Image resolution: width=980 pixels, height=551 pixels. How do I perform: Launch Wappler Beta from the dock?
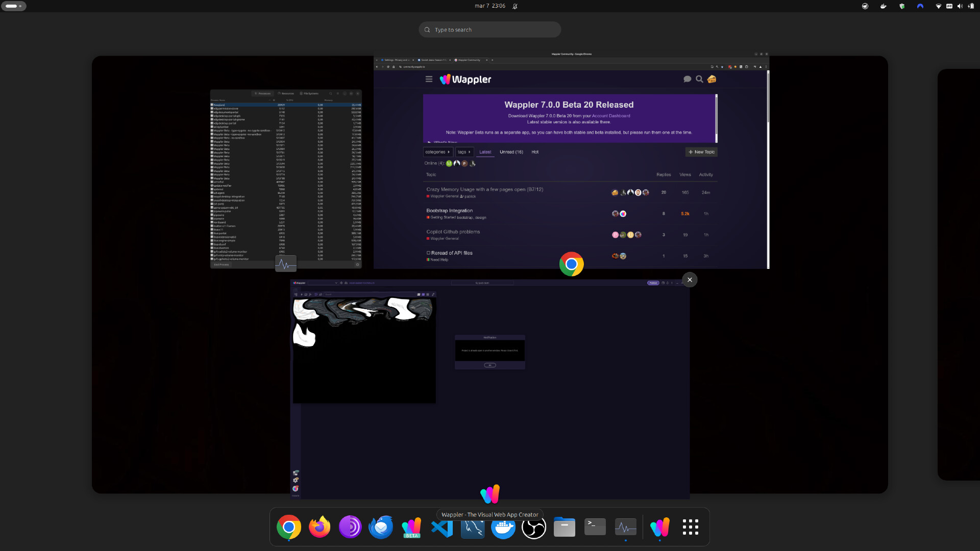411,527
